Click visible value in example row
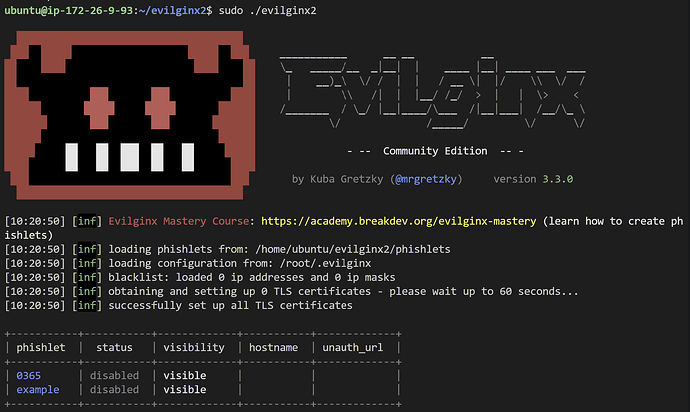The width and height of the screenshot is (690, 412). 185,390
